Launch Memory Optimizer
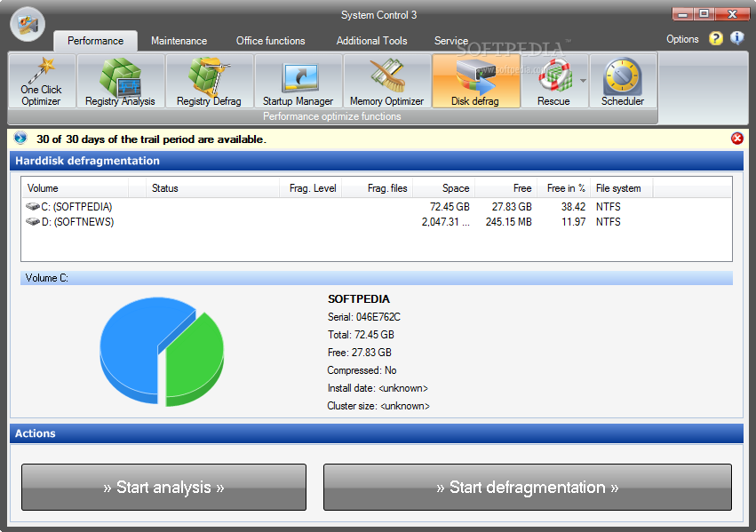Viewport: 756px width, 532px height. coord(386,81)
